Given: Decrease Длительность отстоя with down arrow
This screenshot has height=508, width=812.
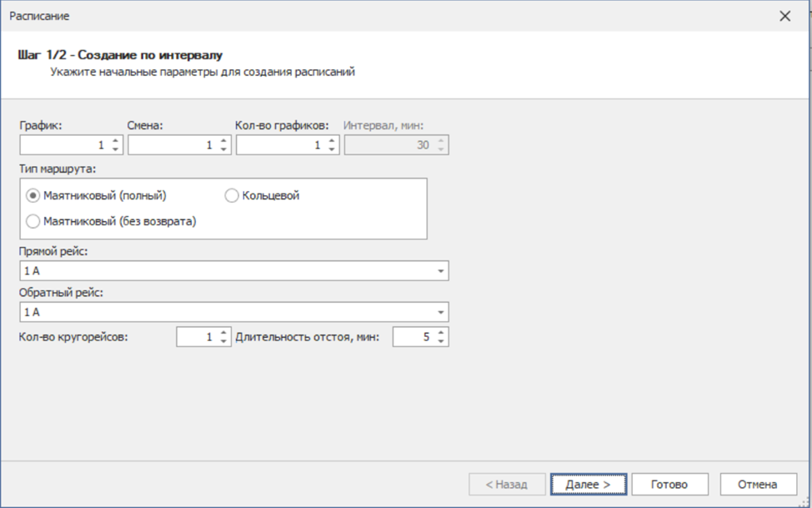Looking at the screenshot, I should tap(440, 341).
